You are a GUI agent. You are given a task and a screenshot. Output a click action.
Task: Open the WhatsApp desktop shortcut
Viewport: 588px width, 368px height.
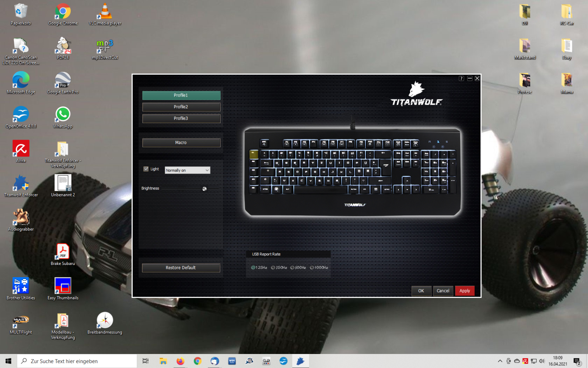[x=63, y=117]
